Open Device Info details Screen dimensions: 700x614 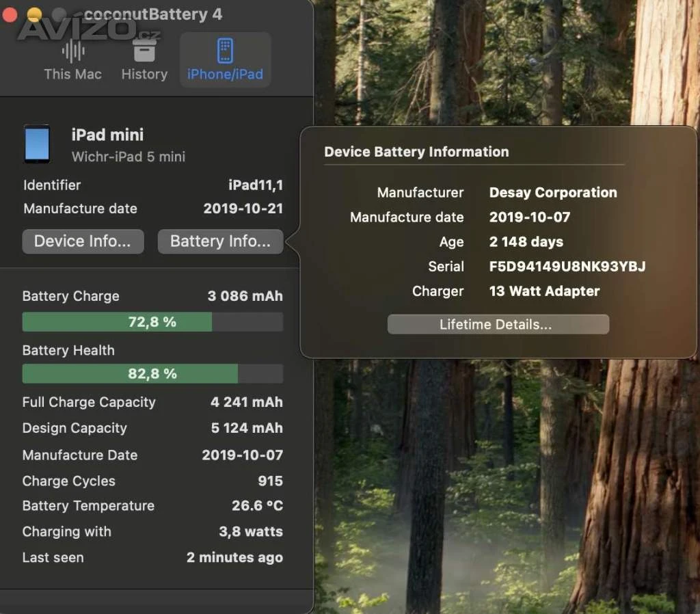[x=83, y=241]
